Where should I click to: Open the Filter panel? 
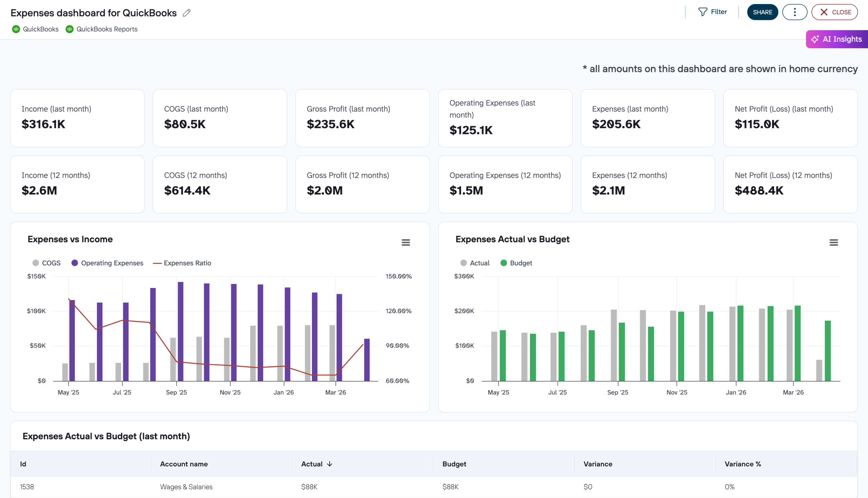(x=713, y=12)
